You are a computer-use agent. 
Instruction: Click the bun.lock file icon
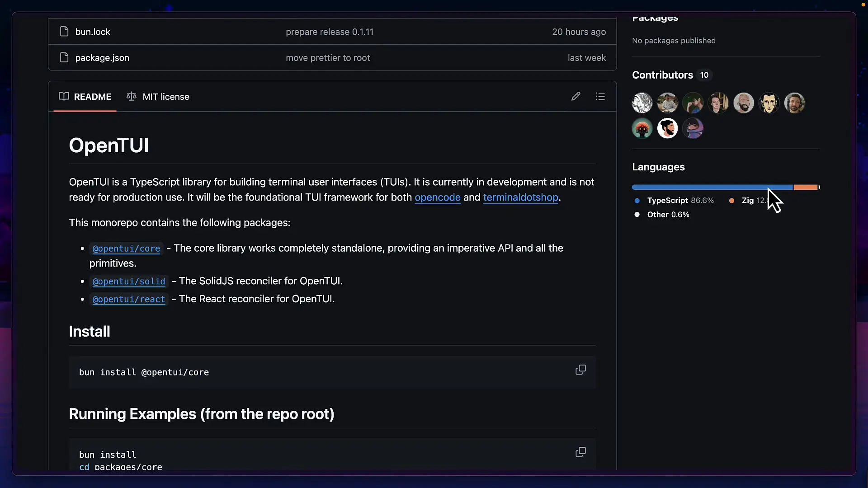click(x=64, y=32)
